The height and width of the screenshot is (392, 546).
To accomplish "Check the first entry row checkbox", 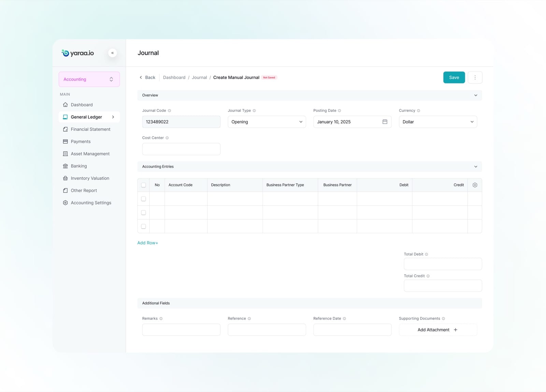I will pyautogui.click(x=143, y=199).
